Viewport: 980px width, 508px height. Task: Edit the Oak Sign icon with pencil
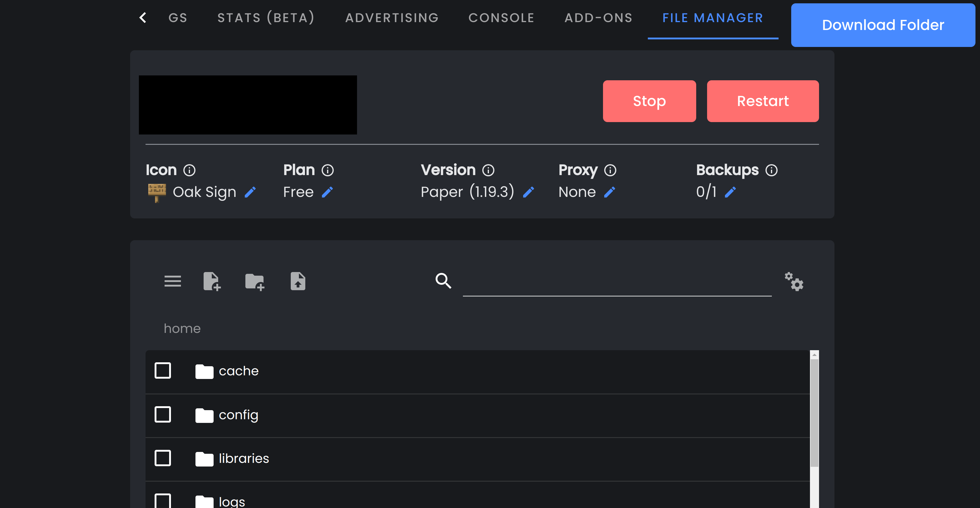[250, 192]
